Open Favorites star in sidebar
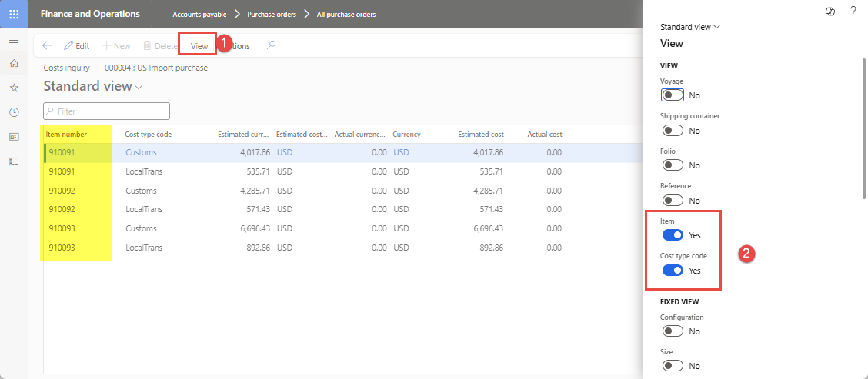Screen dimensions: 868x379 (14, 88)
